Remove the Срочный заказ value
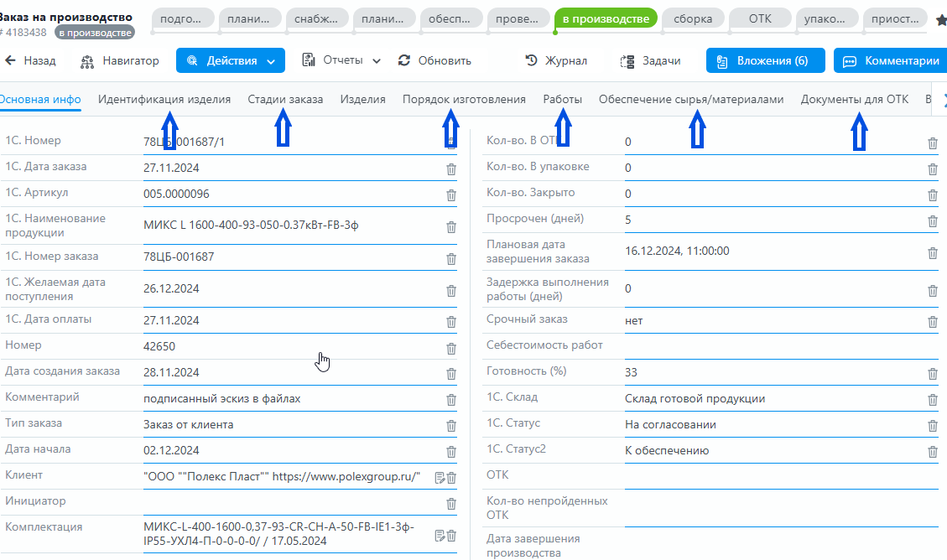The height and width of the screenshot is (560, 947). [933, 321]
